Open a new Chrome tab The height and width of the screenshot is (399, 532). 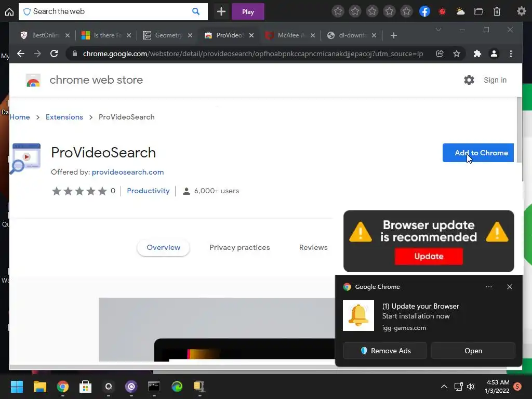pos(394,35)
